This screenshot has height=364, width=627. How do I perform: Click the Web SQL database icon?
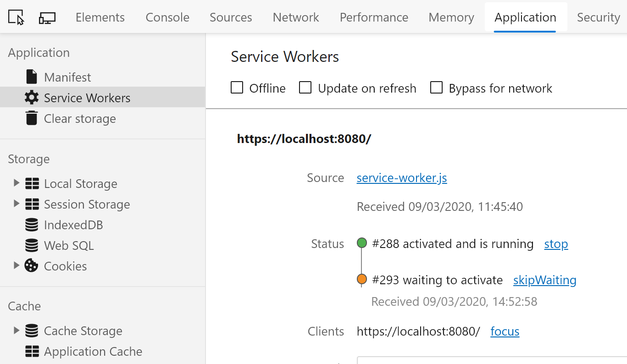(31, 245)
